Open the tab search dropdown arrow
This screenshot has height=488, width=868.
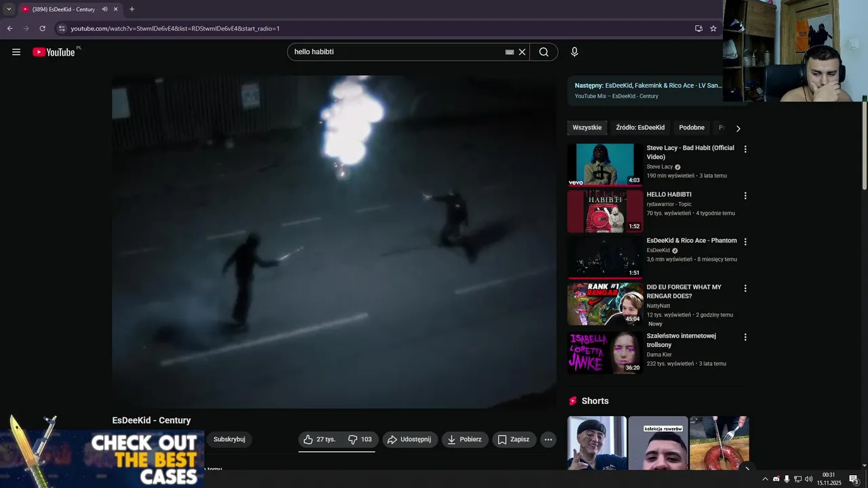[9, 9]
